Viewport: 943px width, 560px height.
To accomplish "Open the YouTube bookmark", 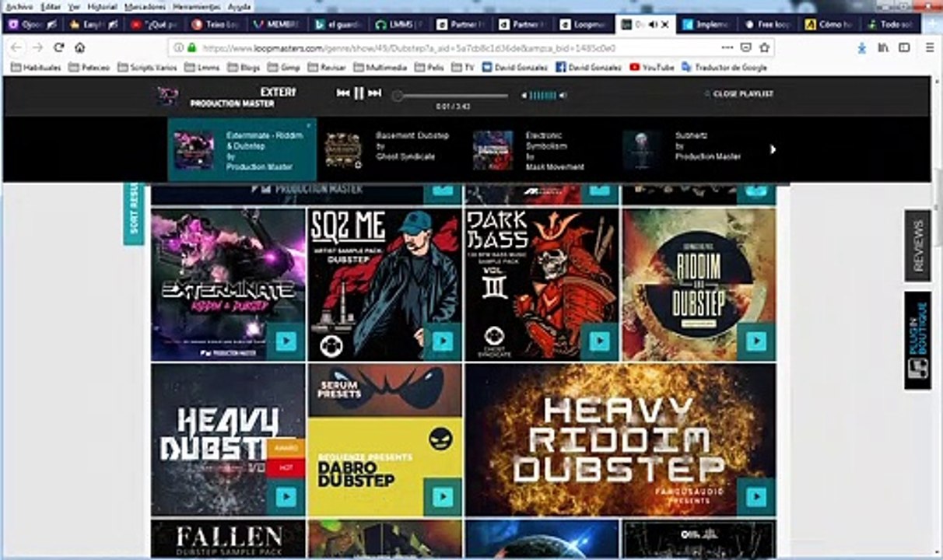I will coord(652,68).
